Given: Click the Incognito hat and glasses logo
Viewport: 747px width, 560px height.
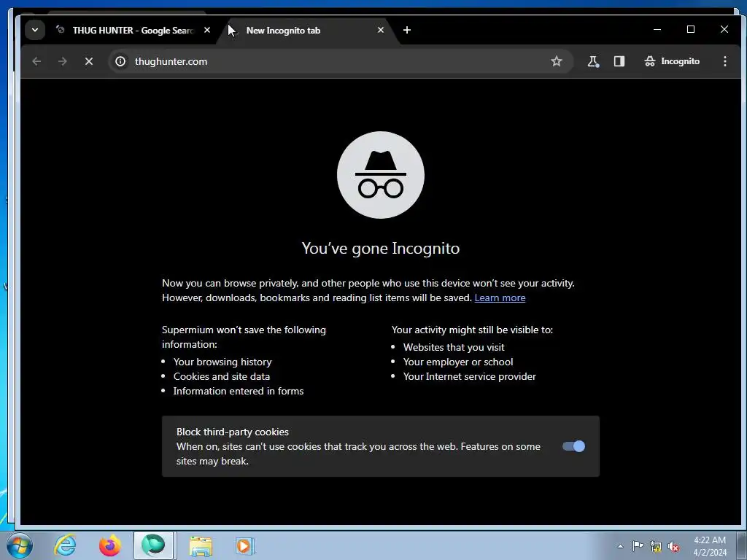Looking at the screenshot, I should (x=381, y=175).
